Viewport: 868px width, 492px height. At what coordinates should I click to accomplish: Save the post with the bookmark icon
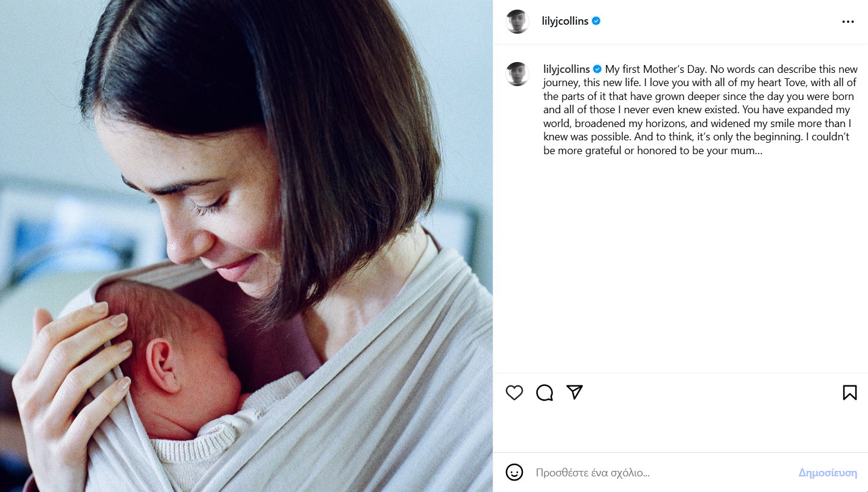849,393
